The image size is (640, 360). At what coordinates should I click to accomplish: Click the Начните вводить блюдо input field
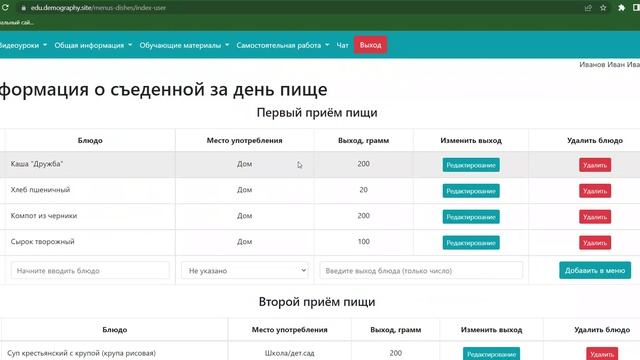click(x=90, y=271)
